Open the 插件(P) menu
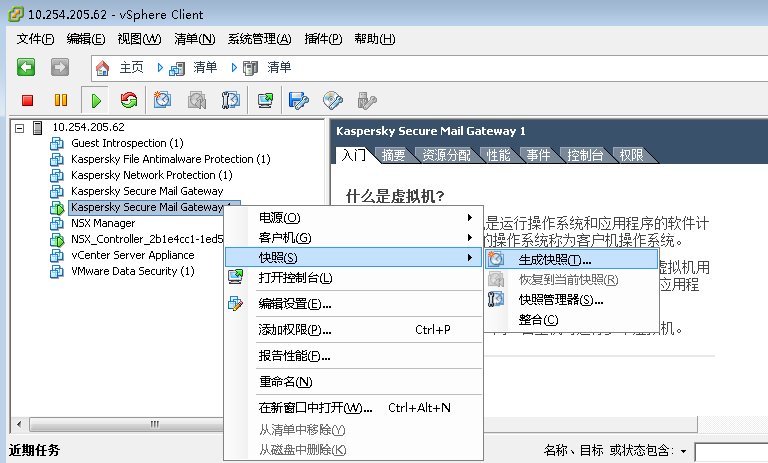 (323, 39)
